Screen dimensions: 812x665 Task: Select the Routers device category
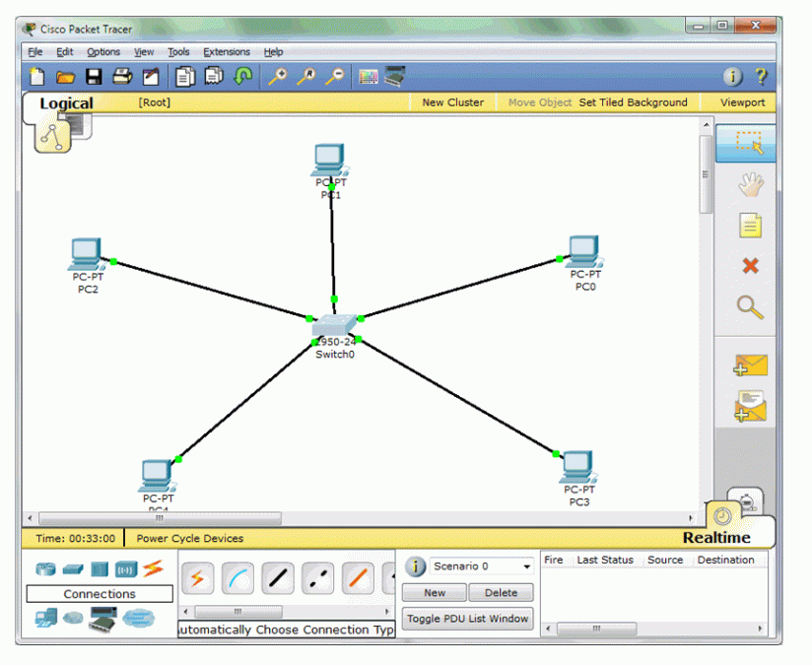coord(45,569)
